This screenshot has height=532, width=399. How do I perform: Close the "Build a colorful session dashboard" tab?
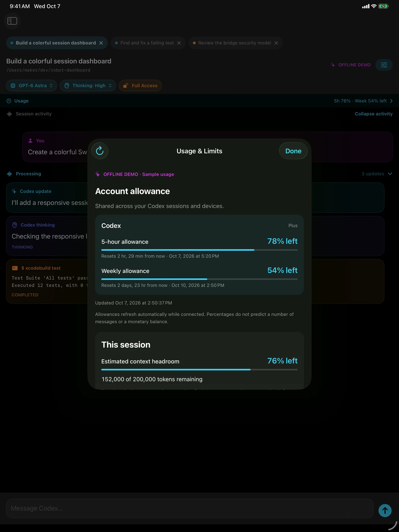[x=101, y=43]
